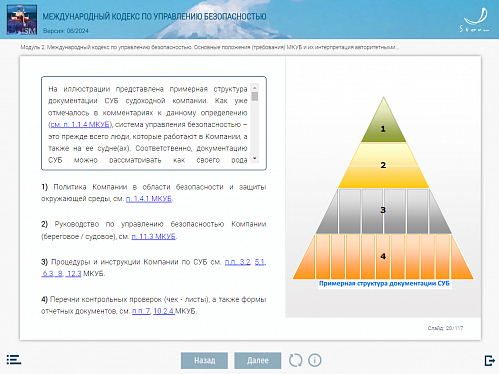Open the п. 1.1.4 МКУБ link
The height and width of the screenshot is (374, 499).
point(80,125)
